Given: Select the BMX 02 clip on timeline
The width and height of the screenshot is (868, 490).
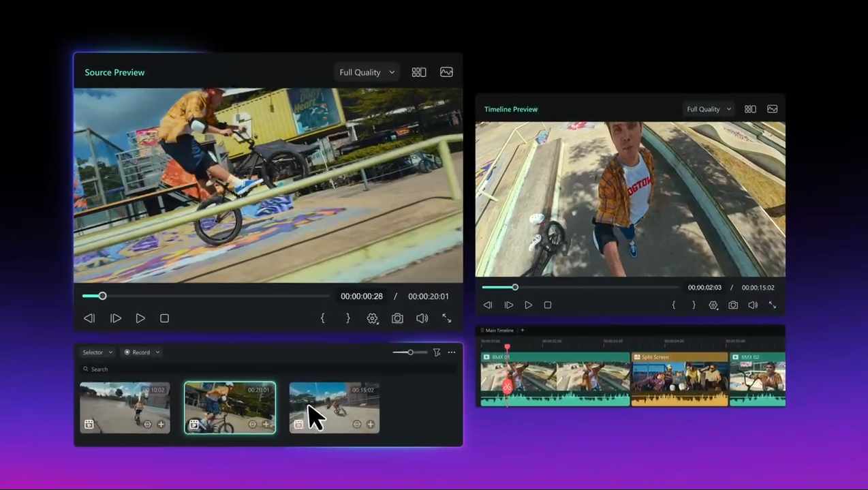Looking at the screenshot, I should click(758, 380).
